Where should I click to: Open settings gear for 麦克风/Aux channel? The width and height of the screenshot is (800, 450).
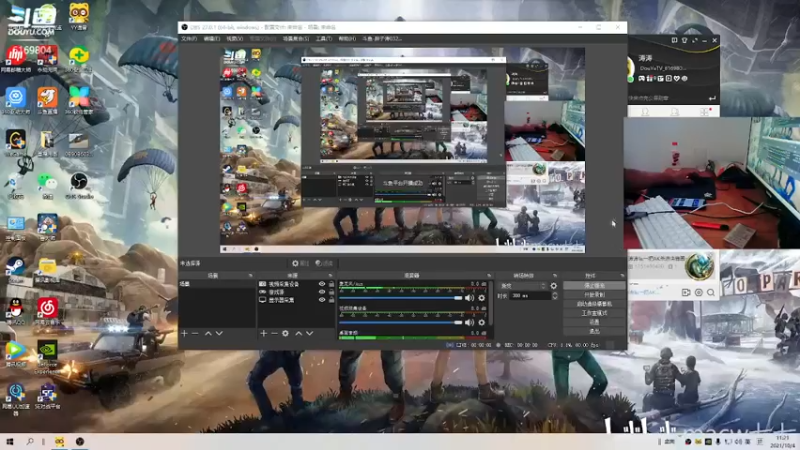[x=481, y=298]
